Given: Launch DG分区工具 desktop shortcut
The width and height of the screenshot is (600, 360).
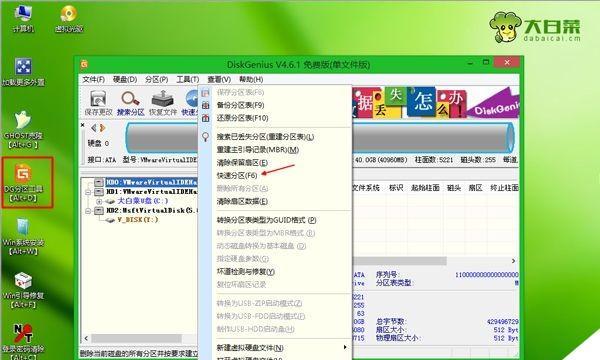Looking at the screenshot, I should coord(24,183).
